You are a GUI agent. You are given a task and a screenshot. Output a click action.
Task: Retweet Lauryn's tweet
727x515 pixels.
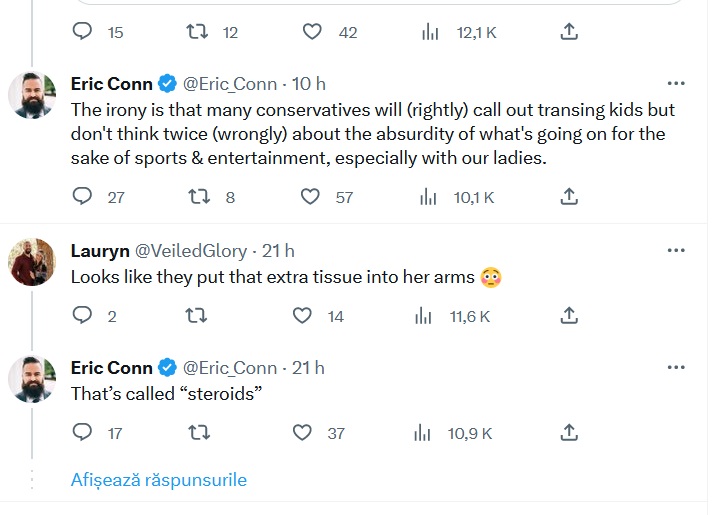tap(197, 316)
